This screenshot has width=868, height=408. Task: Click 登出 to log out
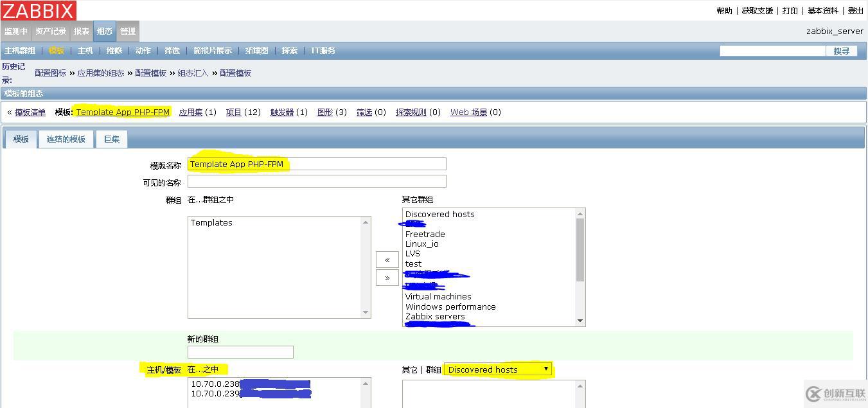tap(855, 10)
